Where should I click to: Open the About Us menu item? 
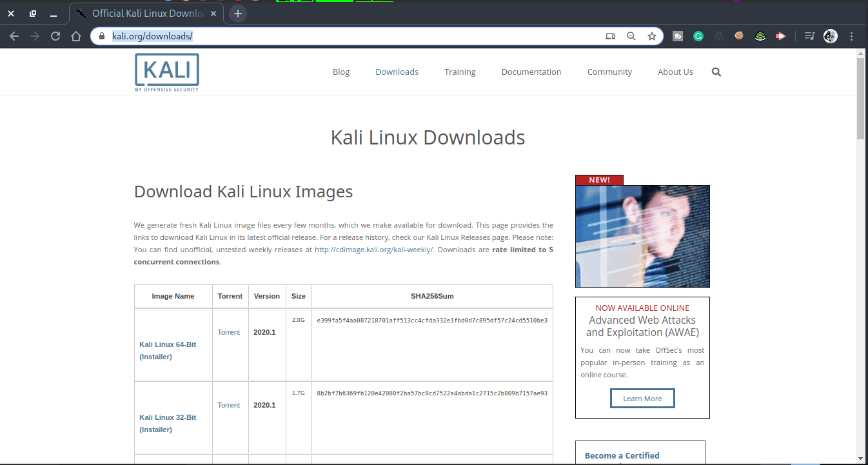coord(675,72)
